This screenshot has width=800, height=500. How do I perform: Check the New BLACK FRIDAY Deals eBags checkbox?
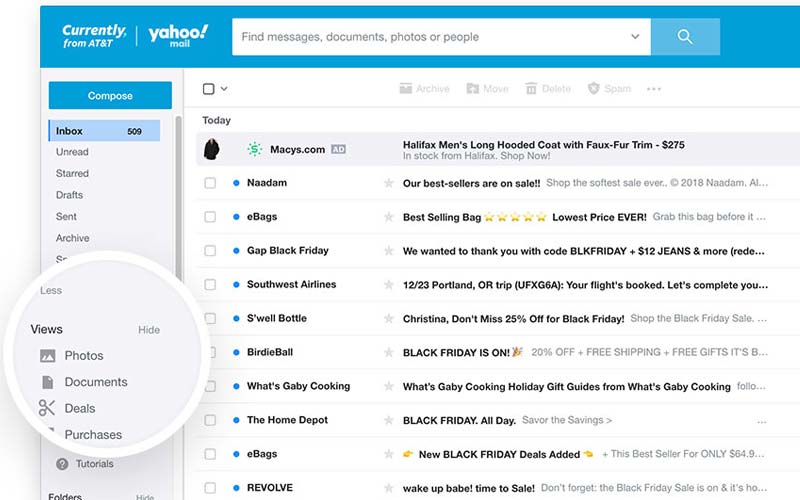click(210, 454)
